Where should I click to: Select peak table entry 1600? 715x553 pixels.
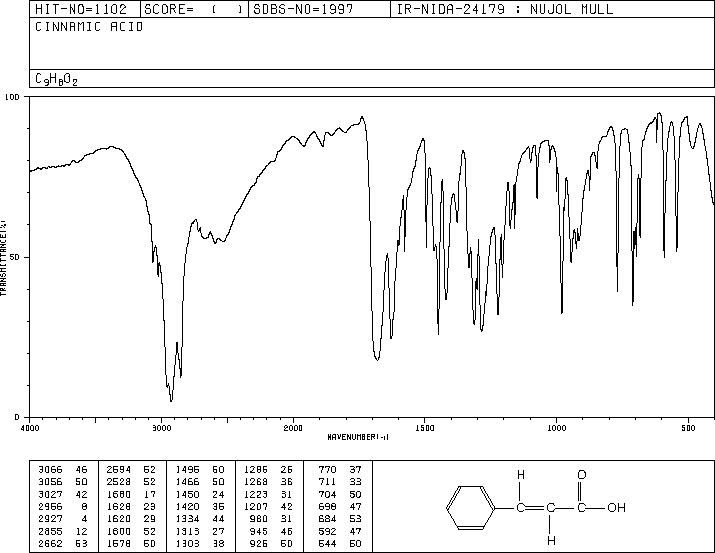[119, 531]
